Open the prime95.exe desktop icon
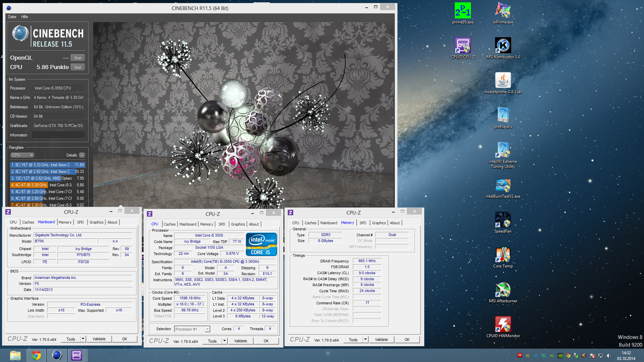This screenshot has height=362, width=644. [x=463, y=13]
